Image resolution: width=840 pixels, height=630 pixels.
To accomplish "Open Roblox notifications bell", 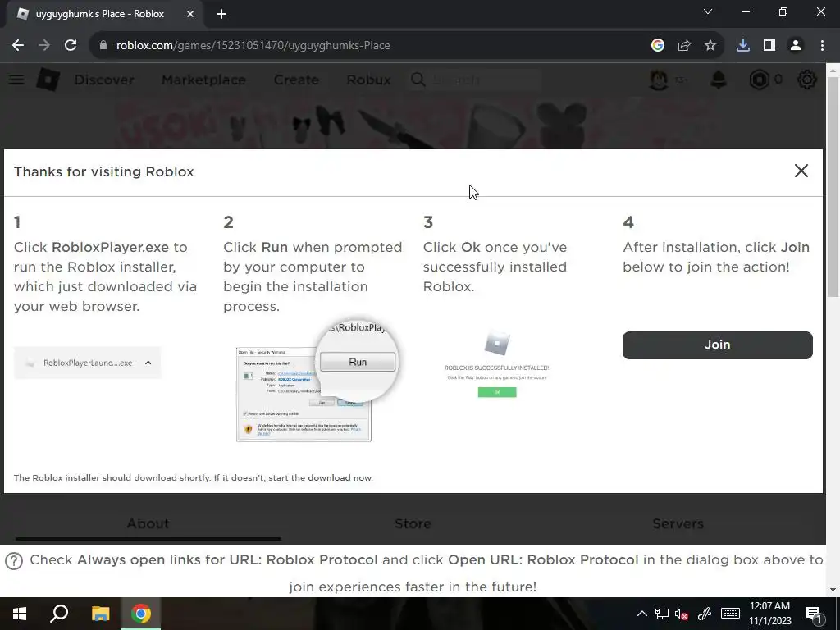I will pos(719,80).
